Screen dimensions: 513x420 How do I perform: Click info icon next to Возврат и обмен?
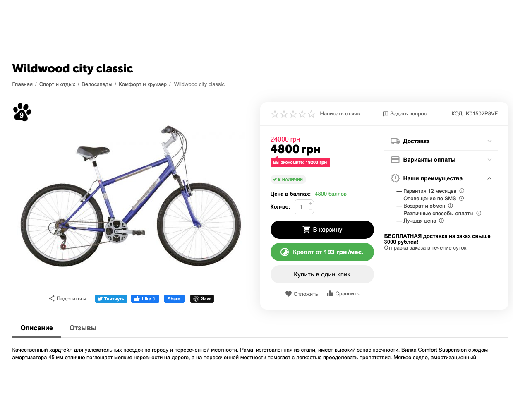451,206
